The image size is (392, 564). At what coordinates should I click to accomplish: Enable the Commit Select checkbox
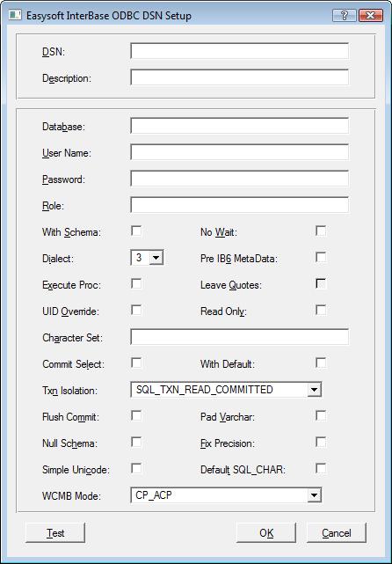[136, 363]
